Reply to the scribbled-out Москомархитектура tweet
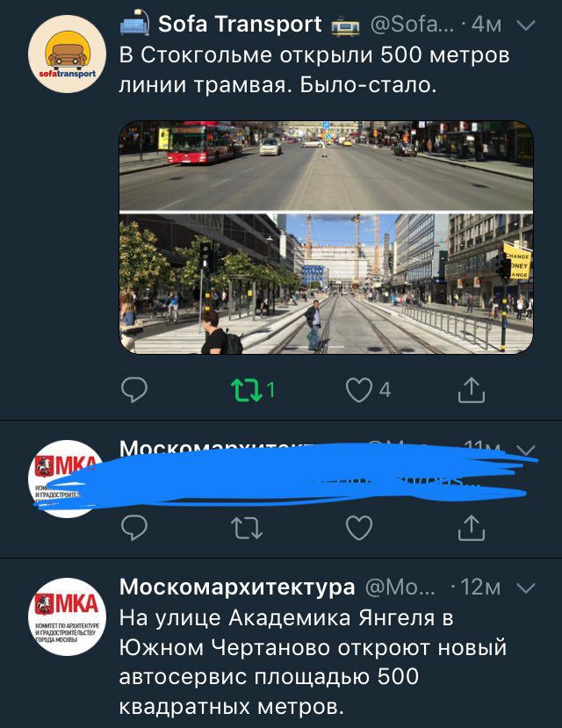The height and width of the screenshot is (728, 562). tap(134, 528)
